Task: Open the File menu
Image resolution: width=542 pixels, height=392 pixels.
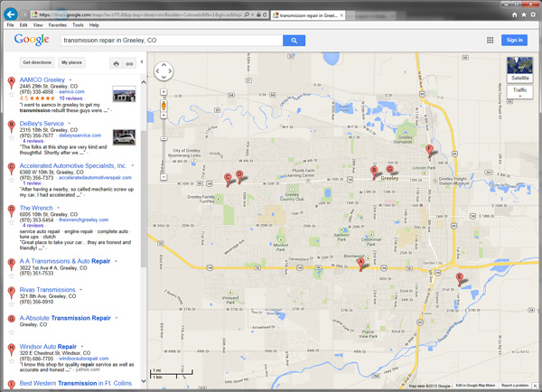Action: [10, 25]
